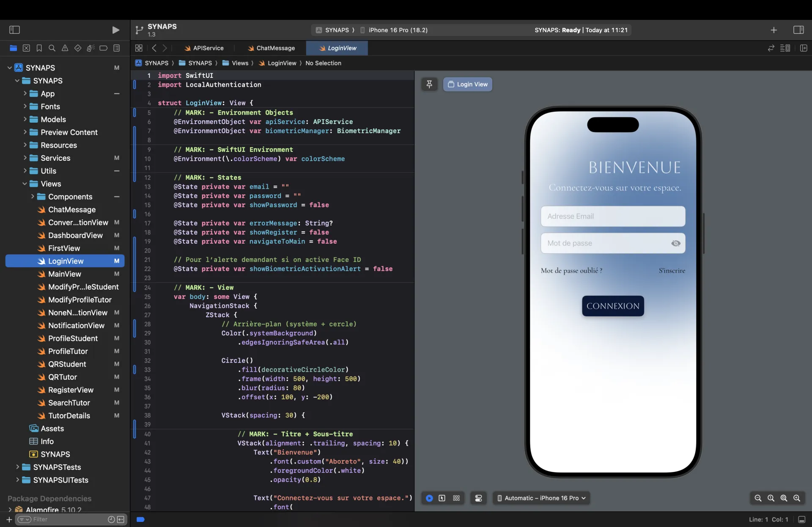Viewport: 812px width, 527px height.
Task: Open the debug navigator
Action: tap(91, 48)
